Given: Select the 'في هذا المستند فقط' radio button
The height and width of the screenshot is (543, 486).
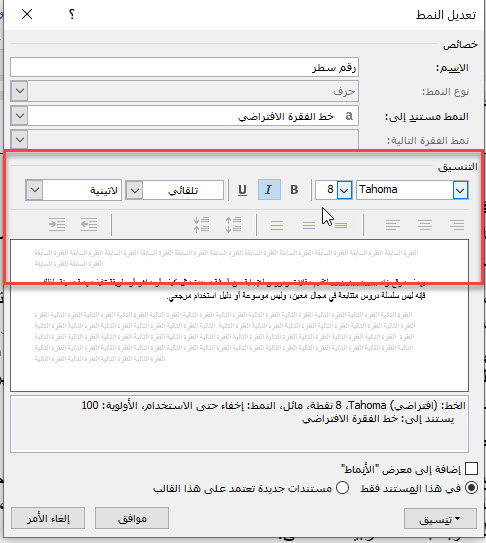Looking at the screenshot, I should click(471, 488).
